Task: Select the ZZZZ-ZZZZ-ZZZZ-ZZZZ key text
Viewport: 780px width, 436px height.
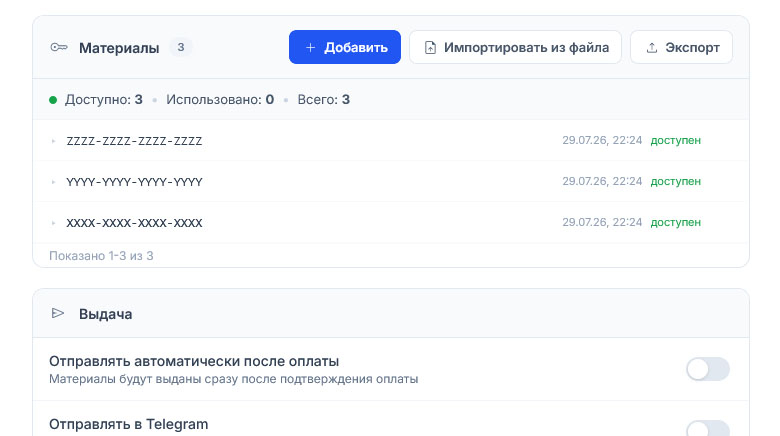Action: tap(134, 141)
